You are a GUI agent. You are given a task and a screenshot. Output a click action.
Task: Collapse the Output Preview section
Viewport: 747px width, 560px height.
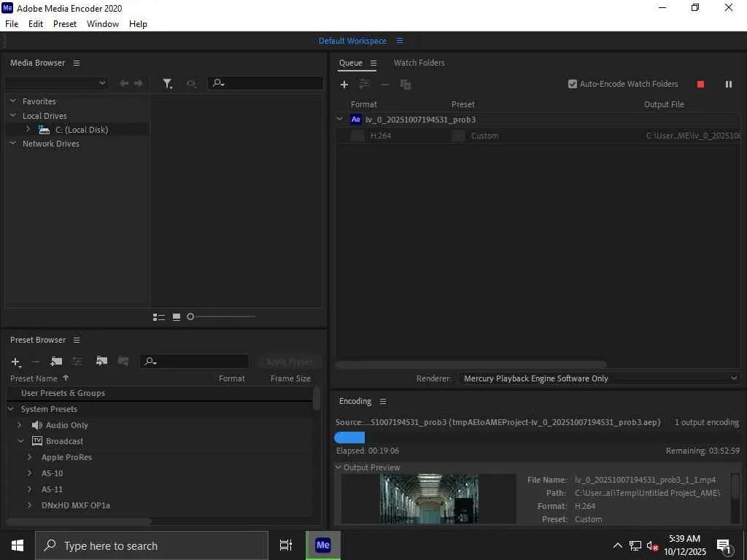tap(338, 467)
